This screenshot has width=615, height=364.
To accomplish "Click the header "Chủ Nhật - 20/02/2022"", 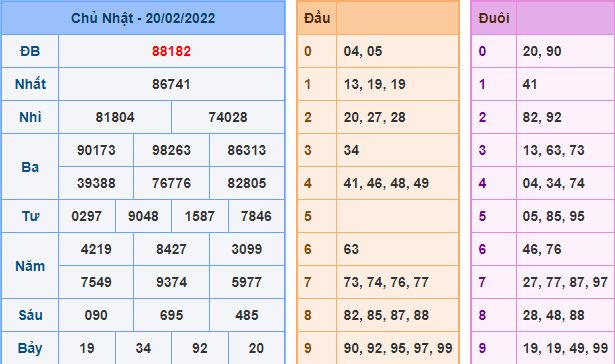I will click(x=143, y=18).
